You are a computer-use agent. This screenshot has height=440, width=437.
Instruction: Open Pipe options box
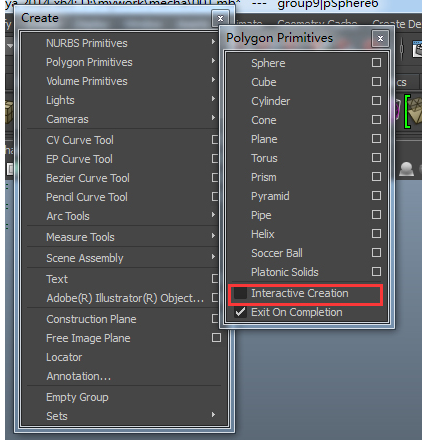point(376,215)
